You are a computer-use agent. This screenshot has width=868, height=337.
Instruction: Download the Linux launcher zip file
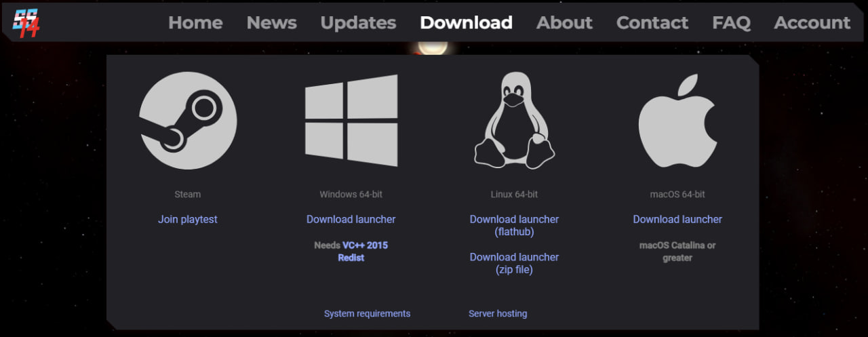[x=514, y=263]
